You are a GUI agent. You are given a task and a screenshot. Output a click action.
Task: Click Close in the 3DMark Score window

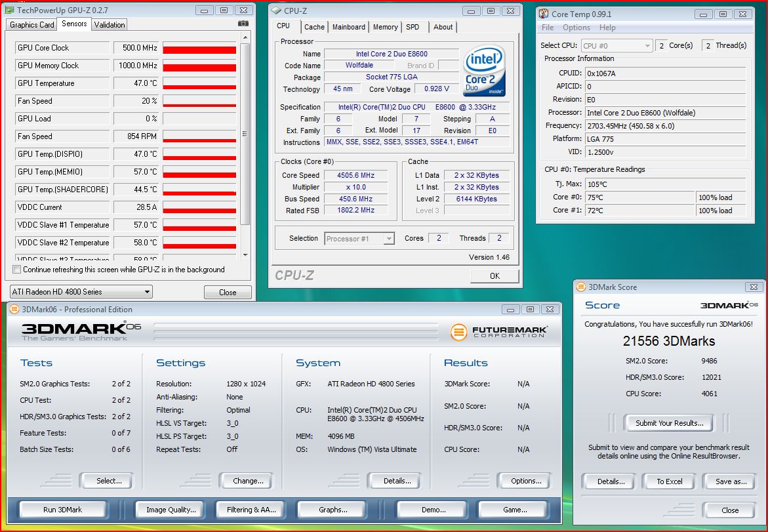[730, 510]
